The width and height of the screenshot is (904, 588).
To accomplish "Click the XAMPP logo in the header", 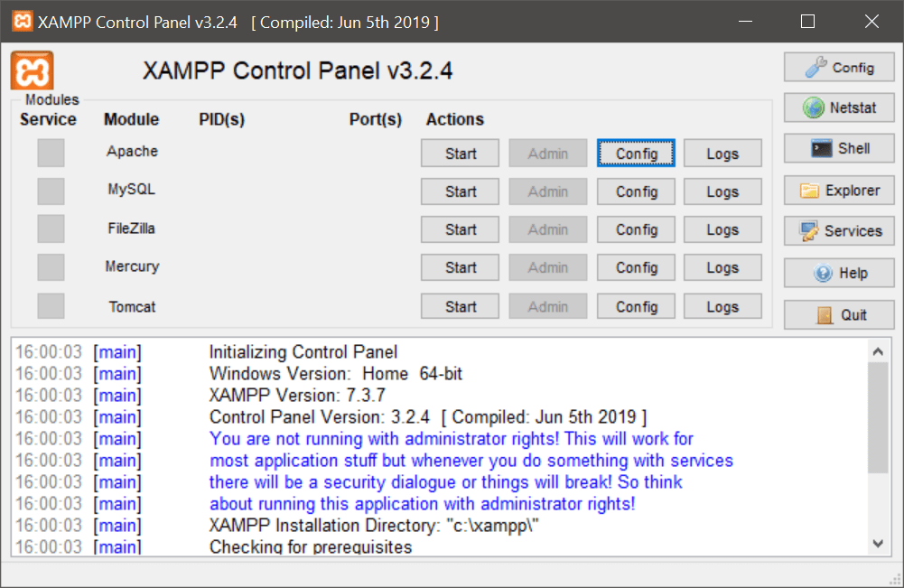I will 33,70.
